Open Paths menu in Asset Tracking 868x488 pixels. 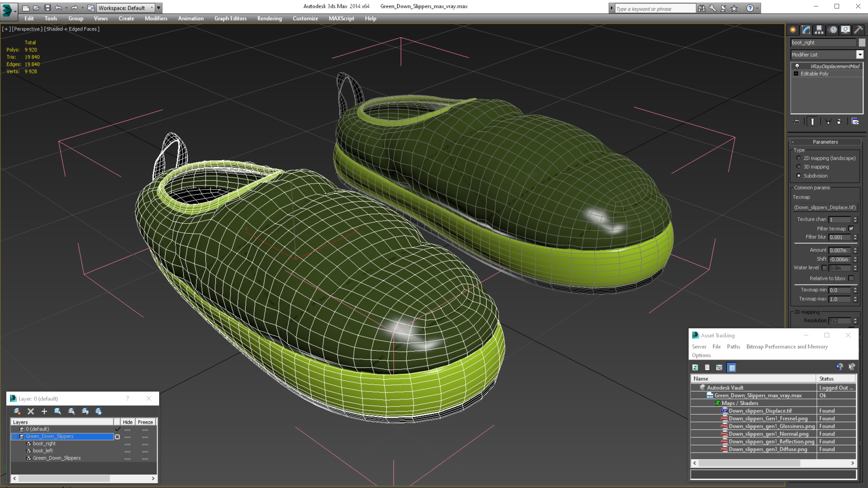[734, 346]
